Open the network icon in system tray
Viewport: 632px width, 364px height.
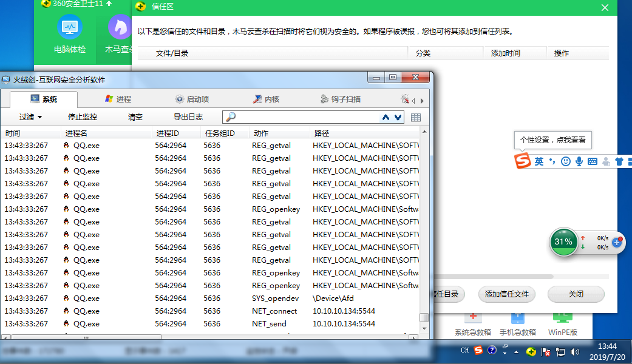point(560,352)
